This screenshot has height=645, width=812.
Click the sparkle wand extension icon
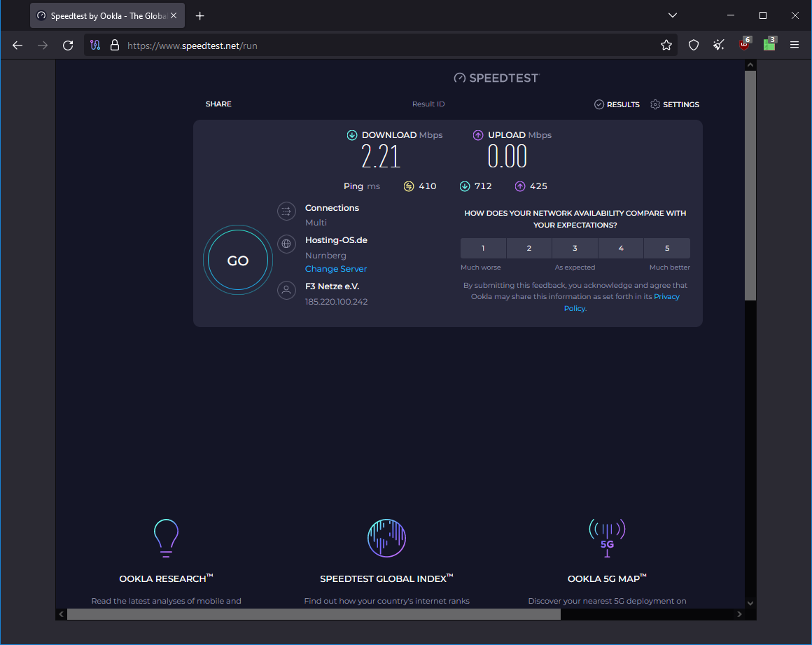719,46
